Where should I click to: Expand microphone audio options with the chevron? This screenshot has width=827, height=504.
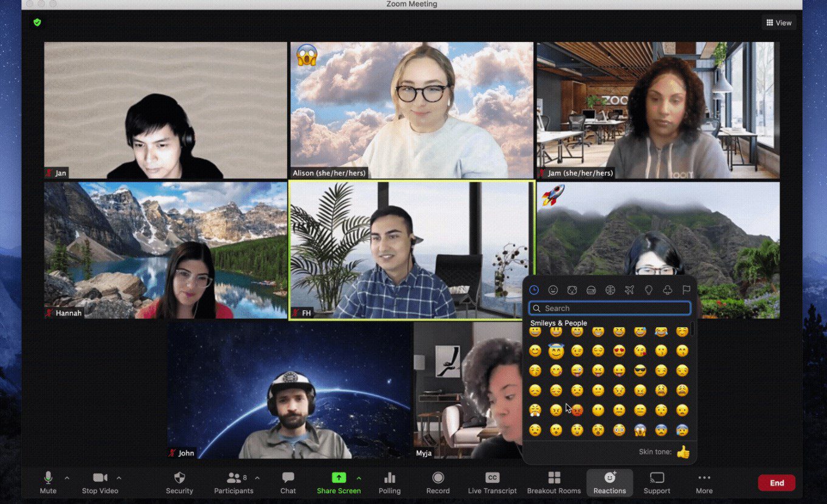point(66,477)
